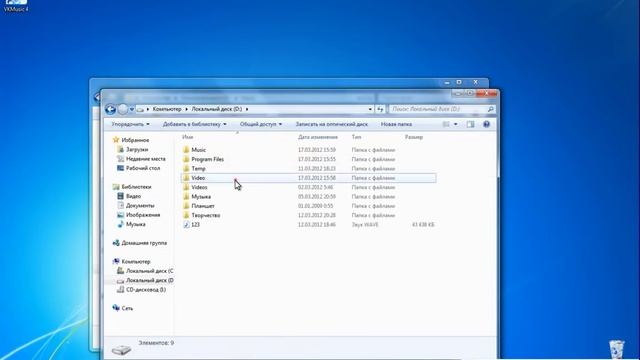This screenshot has height=360, width=640.
Task: Open the recent locations history dropdown arrow
Action: 131,109
